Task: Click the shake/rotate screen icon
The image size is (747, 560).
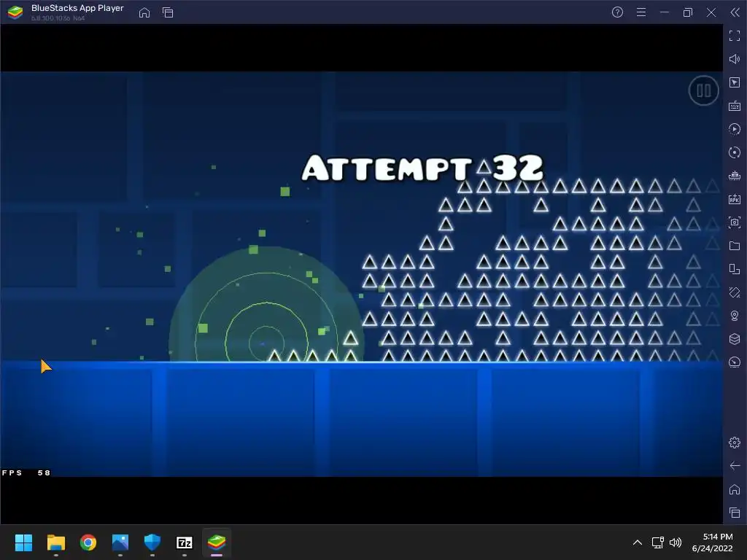Action: coord(735,292)
